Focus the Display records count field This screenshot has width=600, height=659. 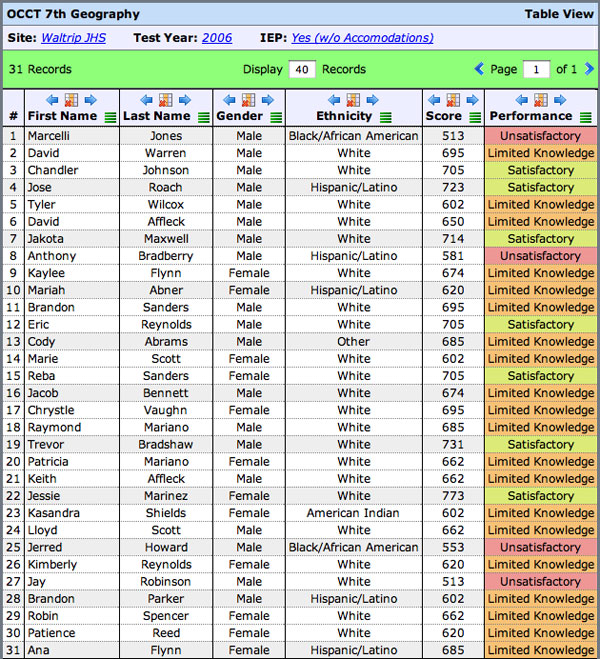302,69
